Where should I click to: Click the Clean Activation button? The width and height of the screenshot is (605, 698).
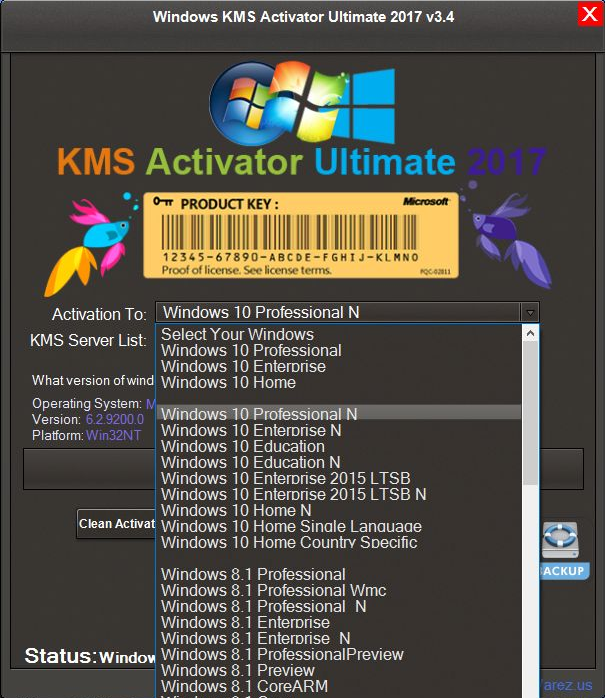116,524
